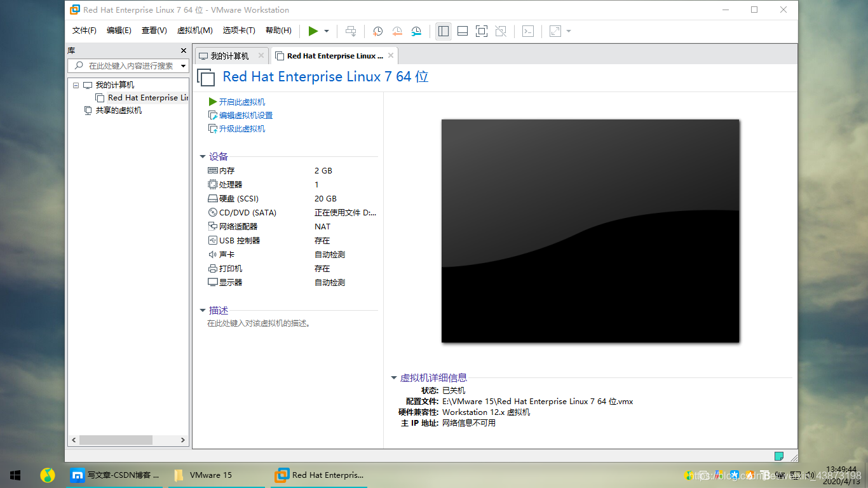Click the green power-on play icon in toolbar
The width and height of the screenshot is (868, 488).
point(313,30)
